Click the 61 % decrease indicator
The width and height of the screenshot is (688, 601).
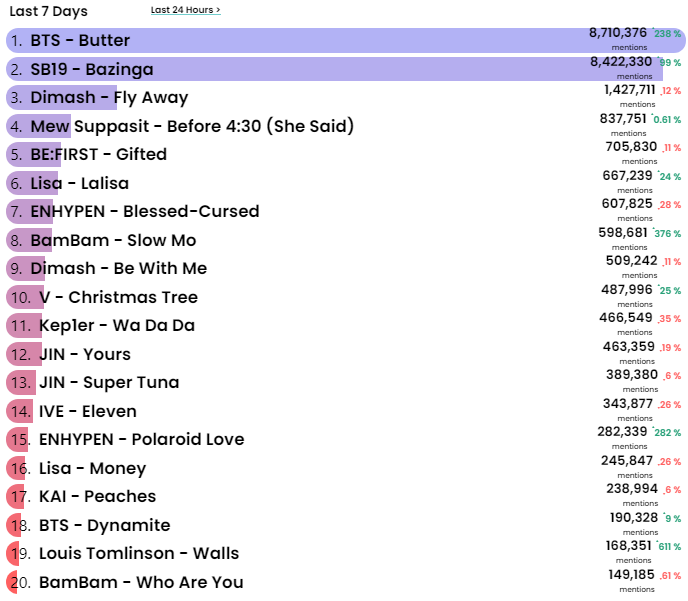click(670, 576)
